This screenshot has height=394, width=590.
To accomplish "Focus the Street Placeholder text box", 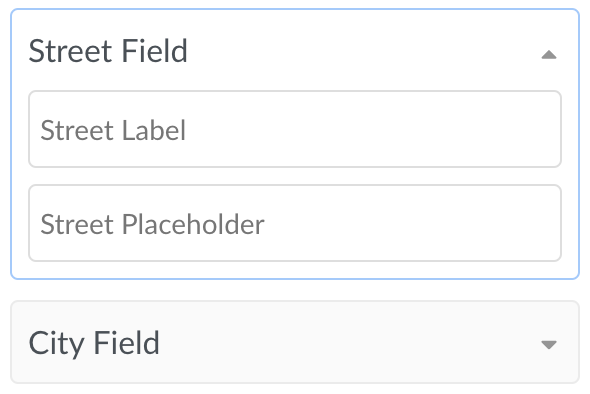I will click(295, 223).
